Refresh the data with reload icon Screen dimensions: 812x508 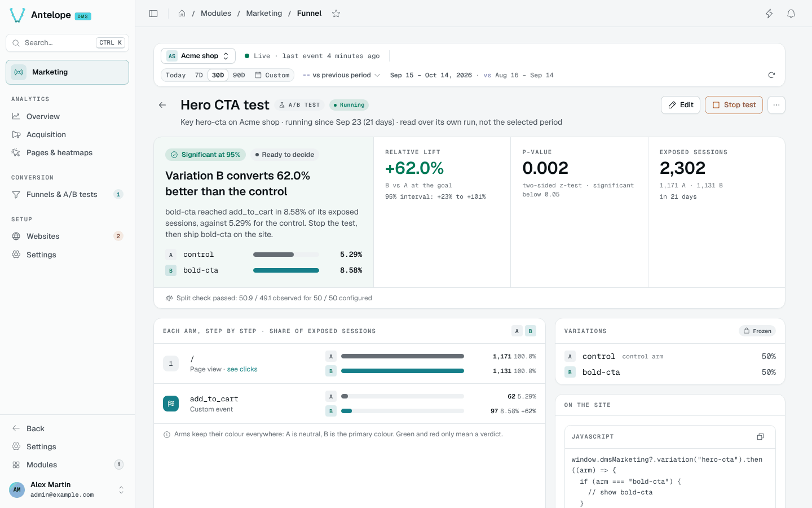coord(771,75)
